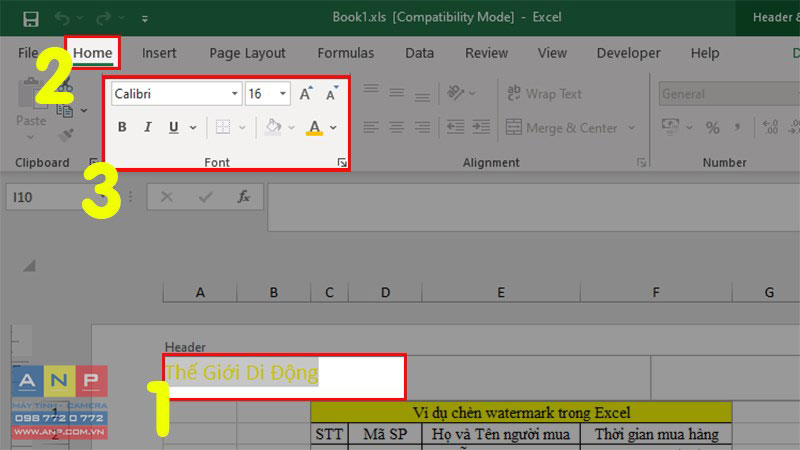Click Increase Decimal icon
Screen dimensions: 800x450
[x=770, y=127]
